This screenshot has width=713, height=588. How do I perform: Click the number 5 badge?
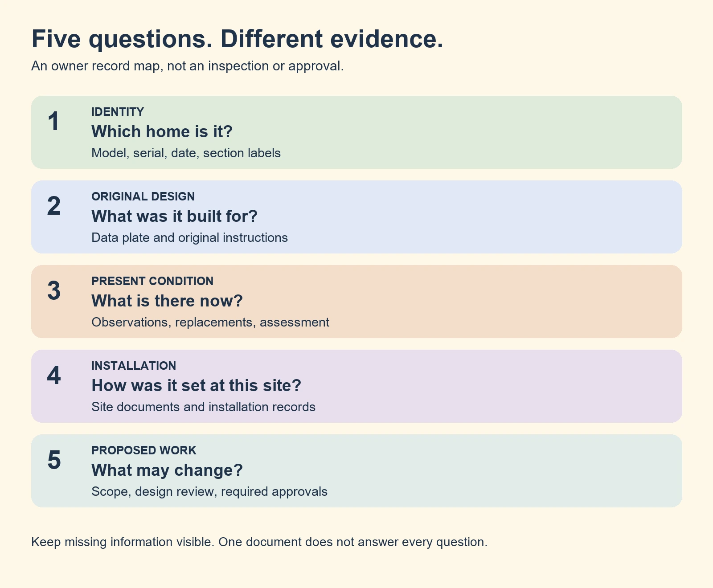click(x=53, y=460)
